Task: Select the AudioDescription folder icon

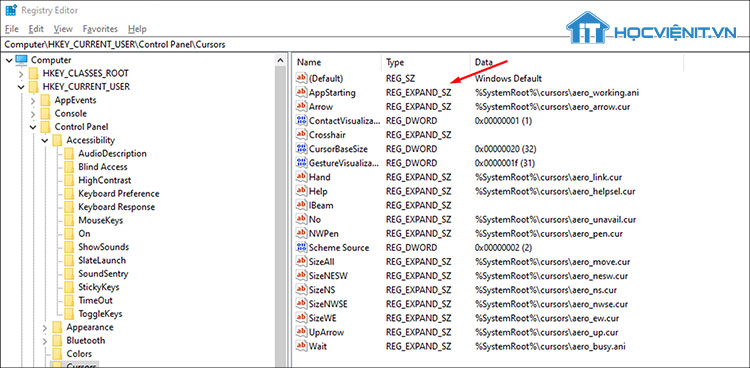Action: point(69,154)
